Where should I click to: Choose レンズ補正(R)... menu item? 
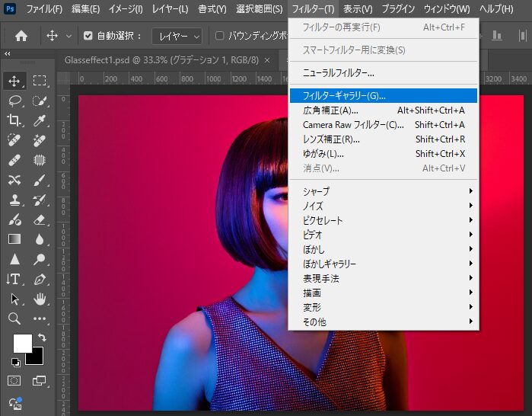pyautogui.click(x=384, y=139)
